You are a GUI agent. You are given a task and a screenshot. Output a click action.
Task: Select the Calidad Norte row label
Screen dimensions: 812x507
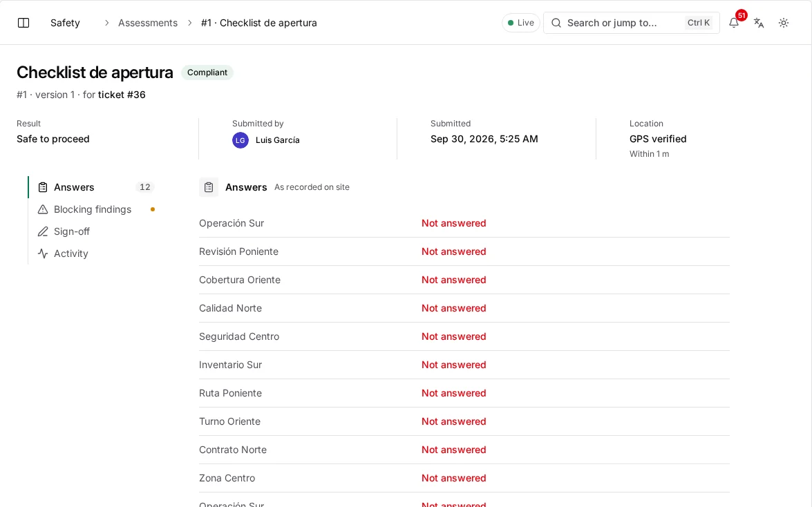click(x=230, y=308)
